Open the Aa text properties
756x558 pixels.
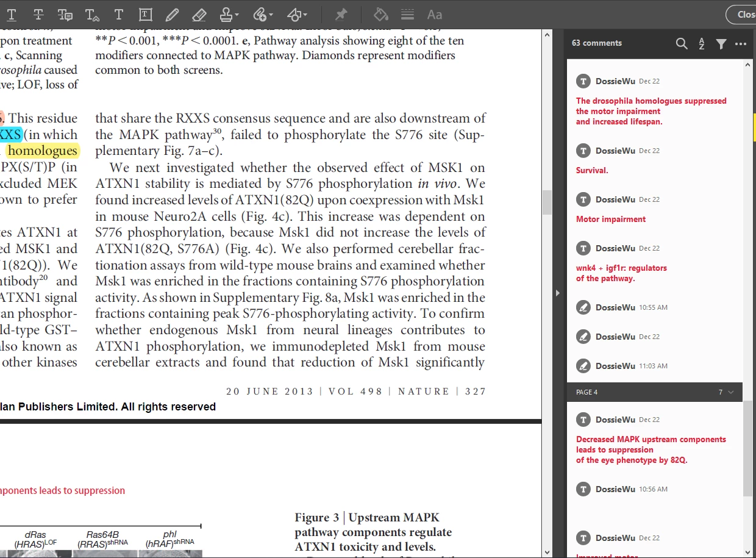pyautogui.click(x=434, y=14)
